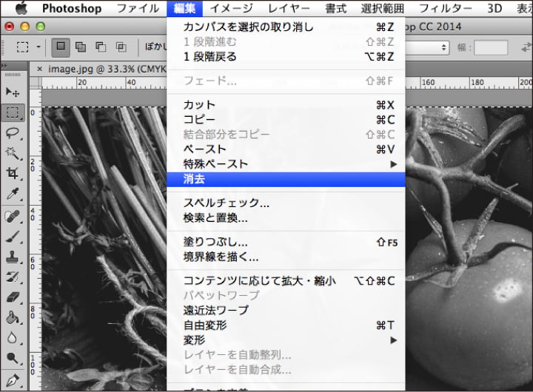
Task: Click Add to Selection mode button
Action: 81,47
